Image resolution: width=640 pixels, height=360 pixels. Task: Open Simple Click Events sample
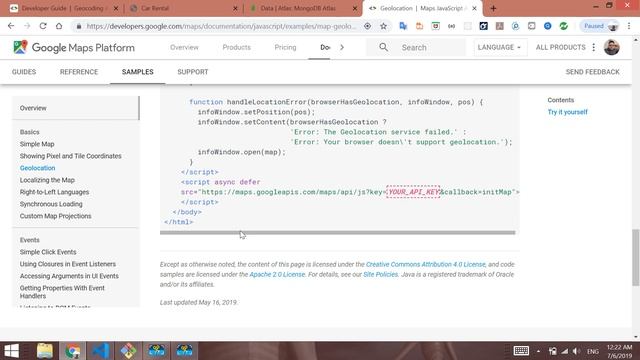(x=48, y=252)
